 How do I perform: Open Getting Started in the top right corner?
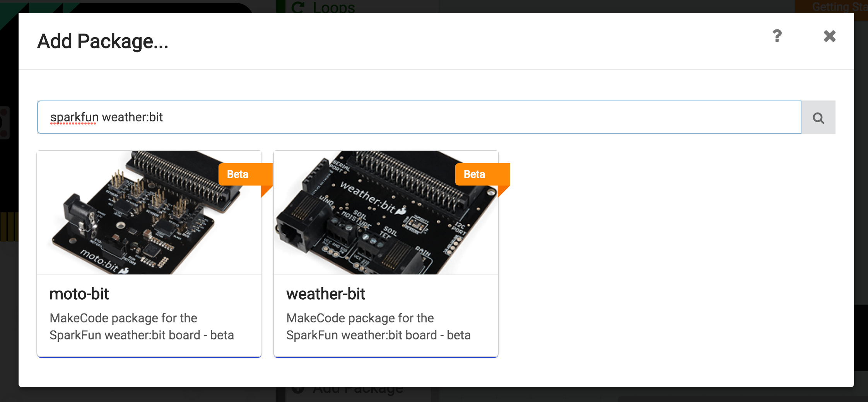coord(839,7)
